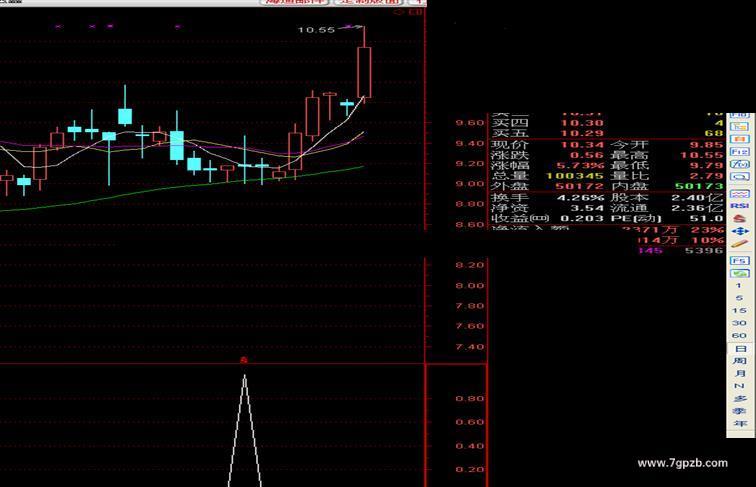Click the magnifier Q search icon

tap(740, 177)
